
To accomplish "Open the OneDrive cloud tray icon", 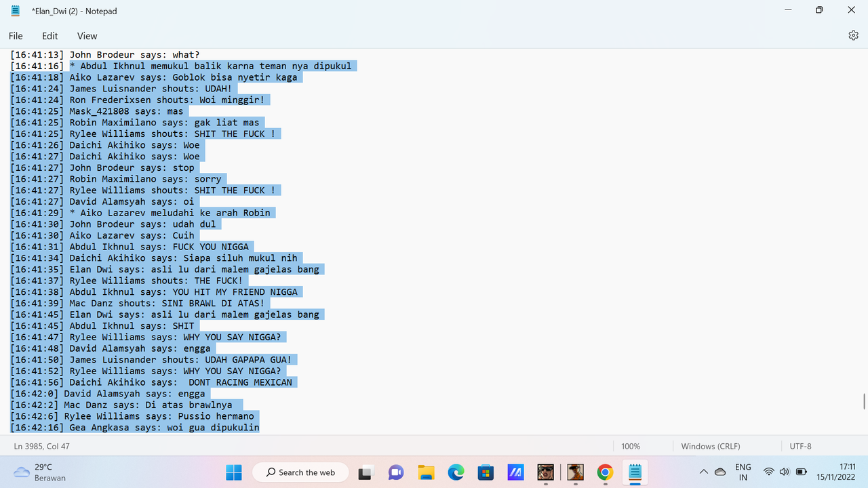I will [x=720, y=472].
